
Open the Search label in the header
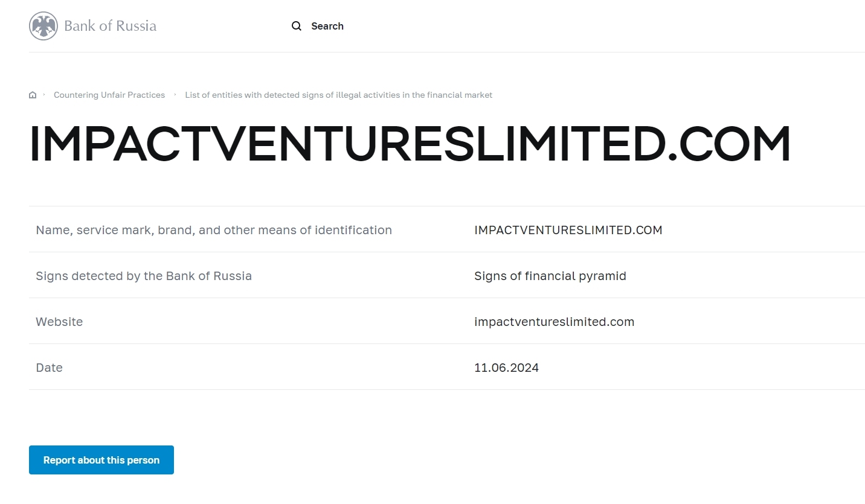pos(327,26)
